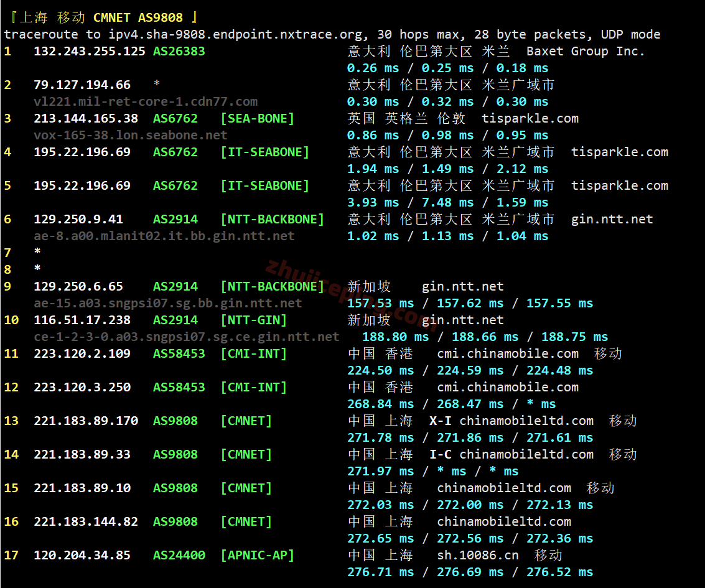Viewport: 705px width, 588px height.
Task: Select latency 268.84 ms in hop 12
Action: [x=380, y=404]
